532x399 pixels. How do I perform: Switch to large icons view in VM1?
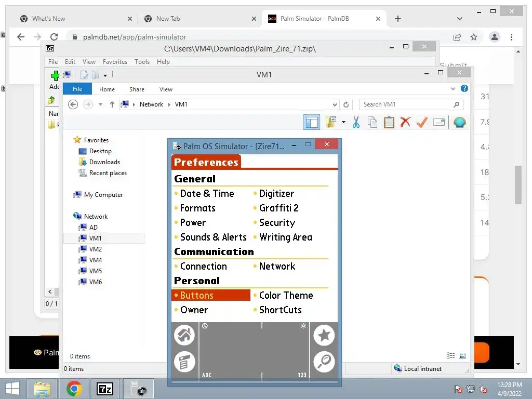click(x=462, y=355)
